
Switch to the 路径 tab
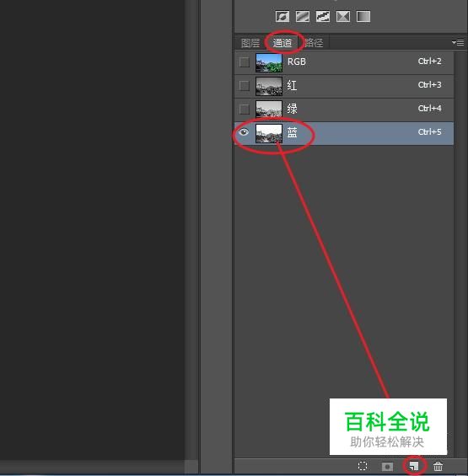314,43
